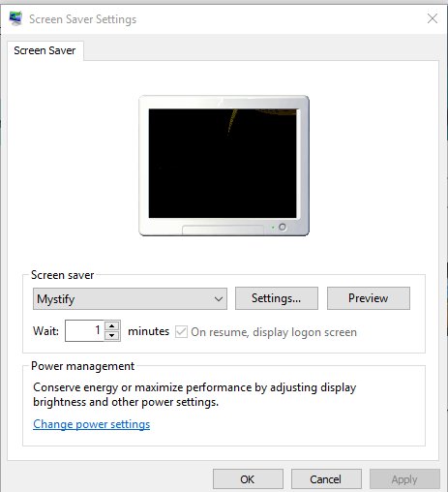Open the Change power settings link

point(92,424)
